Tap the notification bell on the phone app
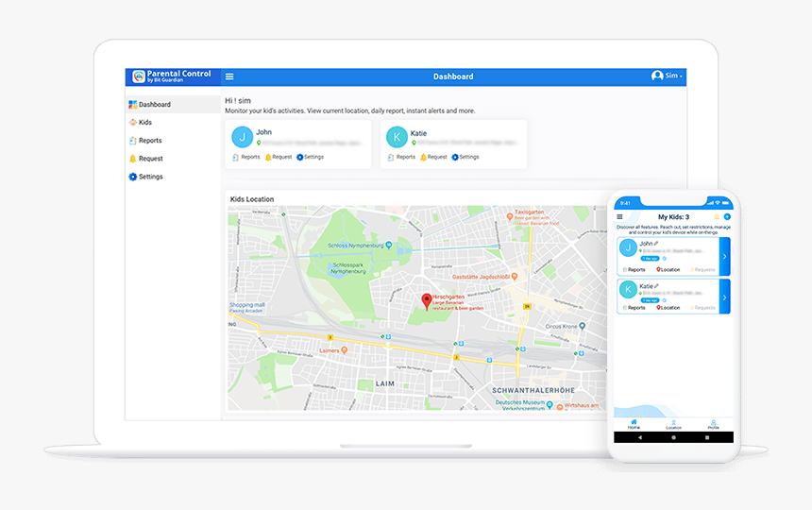812x510 pixels. [717, 217]
